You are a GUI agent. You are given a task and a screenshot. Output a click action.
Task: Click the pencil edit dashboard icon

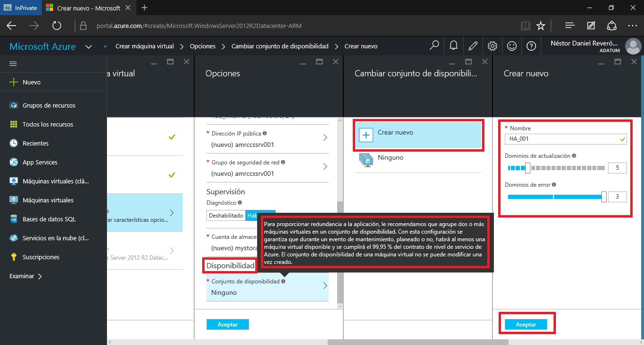pos(473,46)
